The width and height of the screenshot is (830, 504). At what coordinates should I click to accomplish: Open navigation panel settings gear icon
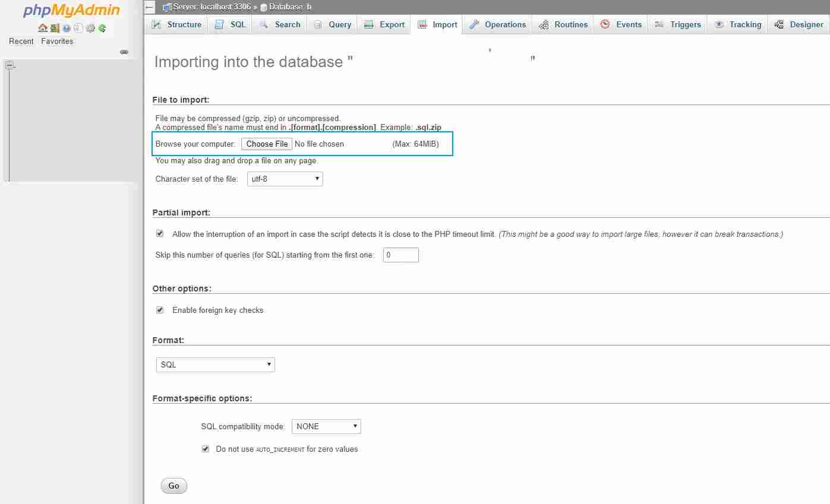pyautogui.click(x=90, y=28)
